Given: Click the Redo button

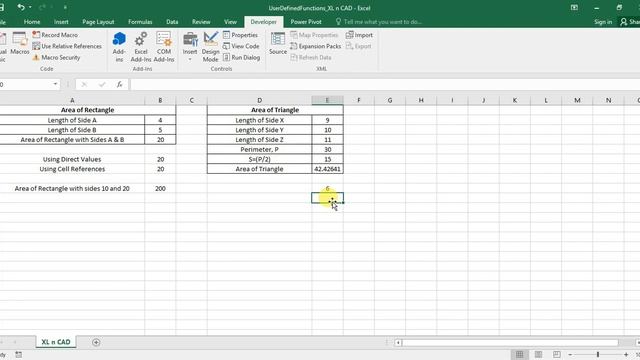Looking at the screenshot, I should (42, 7).
